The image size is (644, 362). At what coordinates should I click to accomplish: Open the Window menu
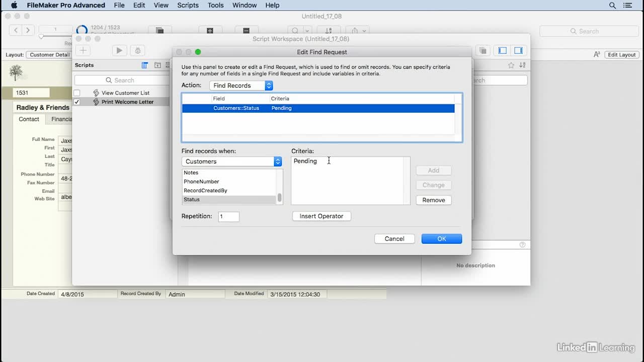click(245, 5)
